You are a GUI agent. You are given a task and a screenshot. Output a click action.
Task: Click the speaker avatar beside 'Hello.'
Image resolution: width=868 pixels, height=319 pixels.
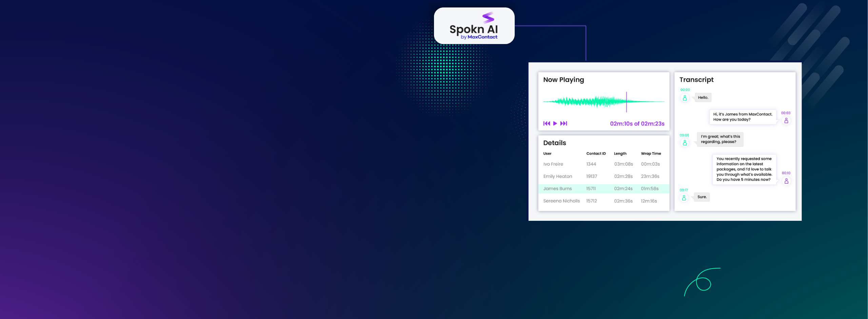coord(685,98)
